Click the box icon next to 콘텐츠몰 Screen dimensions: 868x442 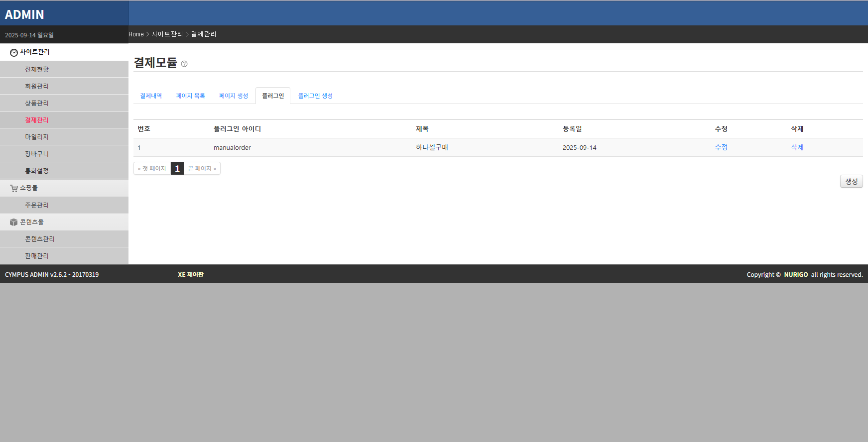click(14, 222)
